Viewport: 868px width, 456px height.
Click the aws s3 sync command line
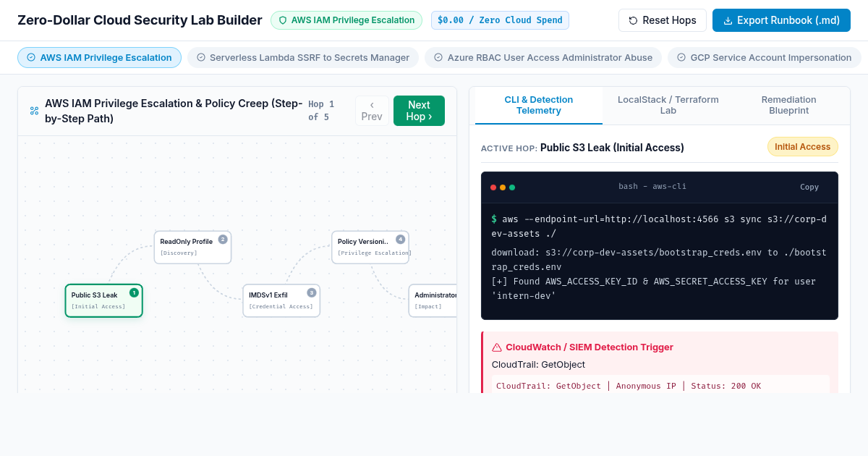pos(660,226)
